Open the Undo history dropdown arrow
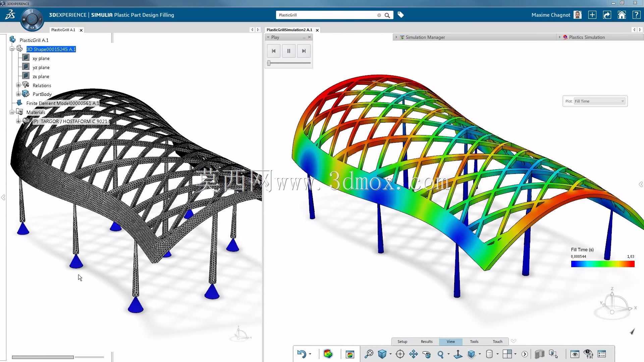 (310, 354)
